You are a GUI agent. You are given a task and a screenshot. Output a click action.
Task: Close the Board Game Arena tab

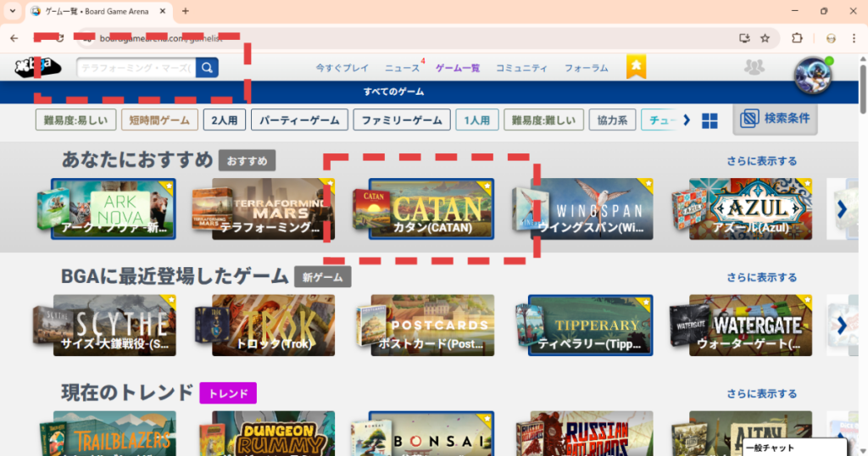click(163, 11)
